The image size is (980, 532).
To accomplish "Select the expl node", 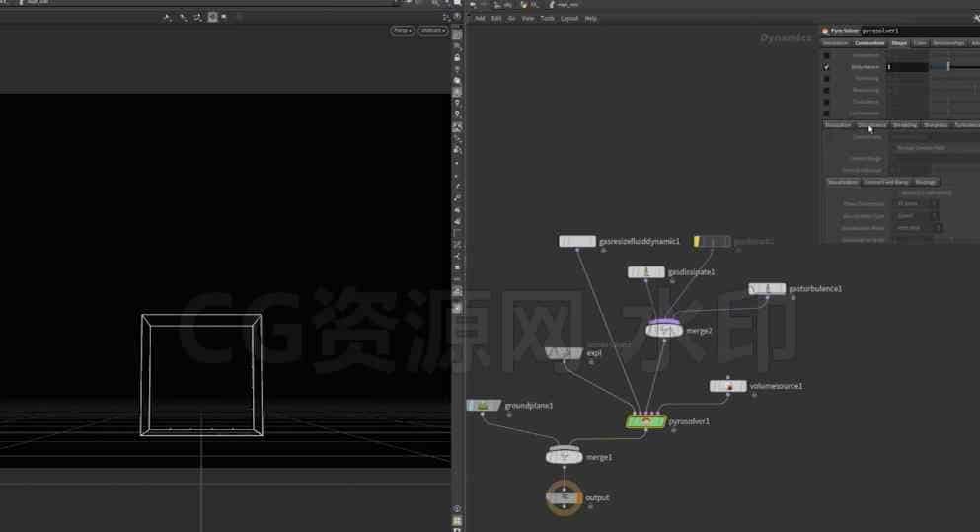I will click(x=564, y=353).
